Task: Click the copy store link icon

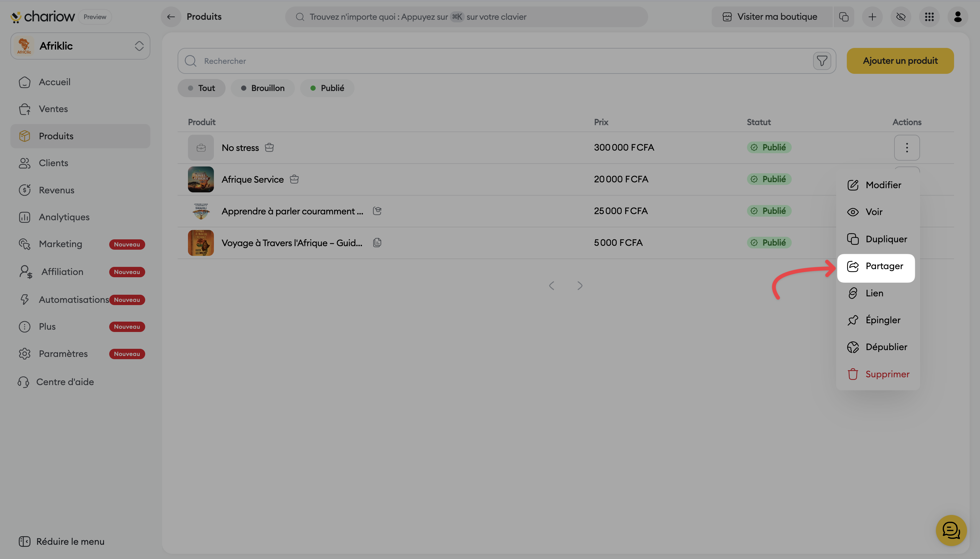Action: pyautogui.click(x=844, y=17)
